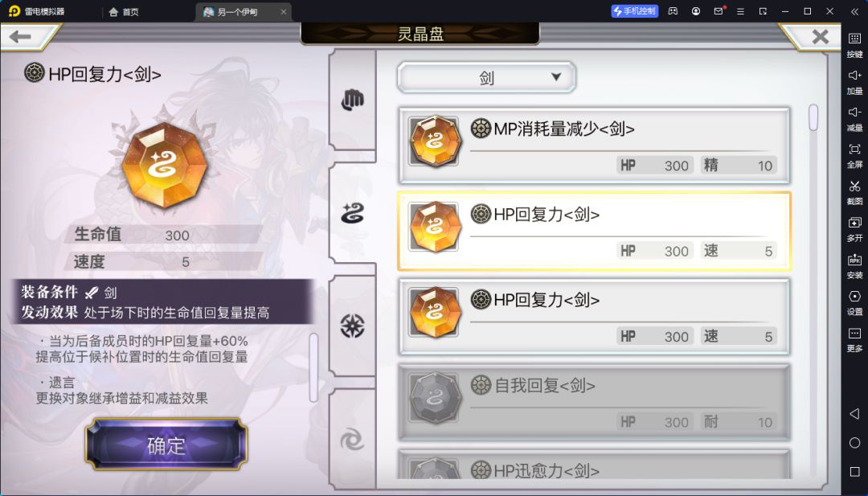
Task: Open emulator 设置 settings gear
Action: coord(854,302)
